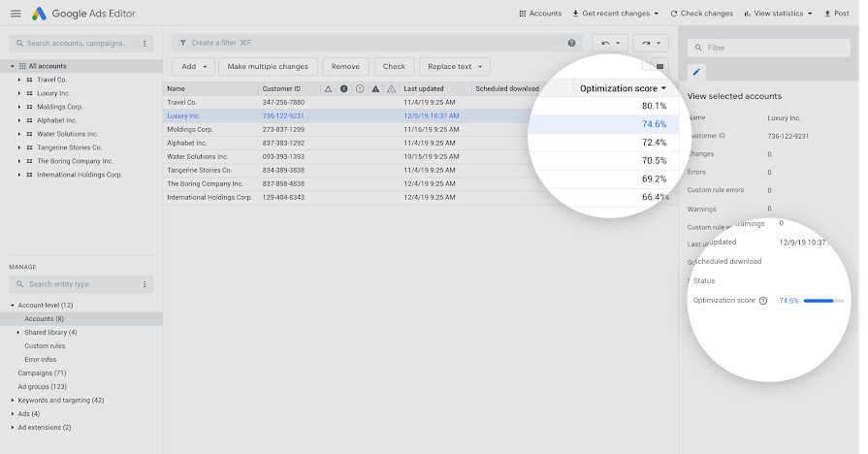Click the filled warning triangle column icon
This screenshot has height=454, width=868.
[376, 88]
